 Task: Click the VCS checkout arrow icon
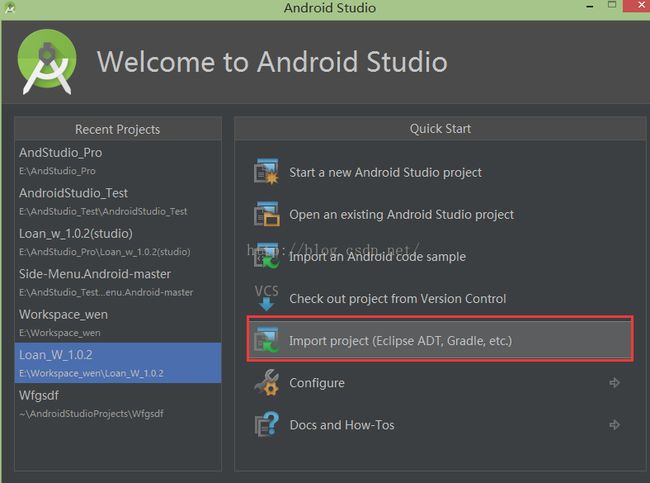click(x=266, y=297)
